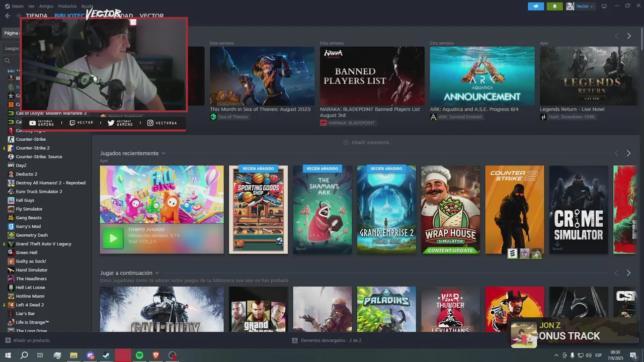Screen dimensions: 644x362
Task: Open the Ayuda menu
Action: pyautogui.click(x=87, y=6)
